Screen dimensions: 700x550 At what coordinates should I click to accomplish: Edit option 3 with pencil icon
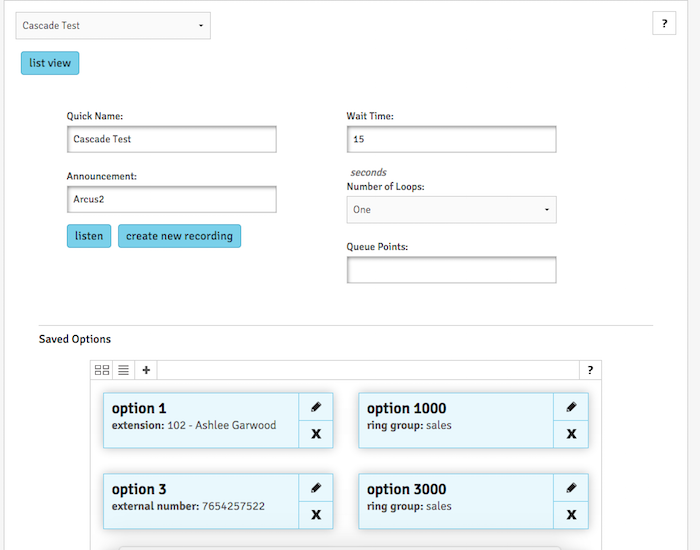tap(316, 488)
